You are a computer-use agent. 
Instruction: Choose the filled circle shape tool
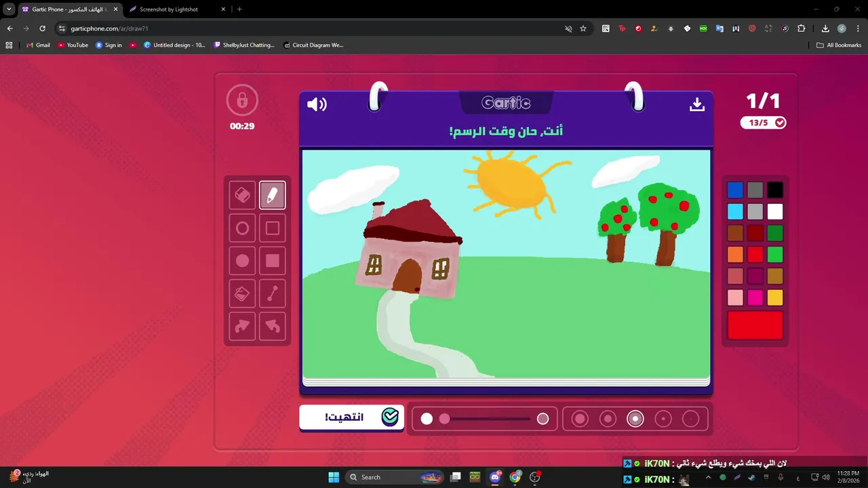(242, 261)
